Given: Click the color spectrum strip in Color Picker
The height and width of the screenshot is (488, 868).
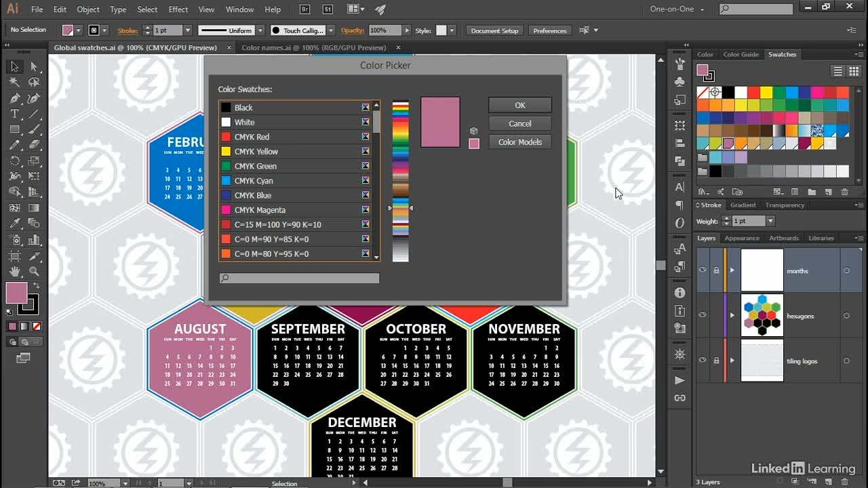Looking at the screenshot, I should (x=401, y=181).
